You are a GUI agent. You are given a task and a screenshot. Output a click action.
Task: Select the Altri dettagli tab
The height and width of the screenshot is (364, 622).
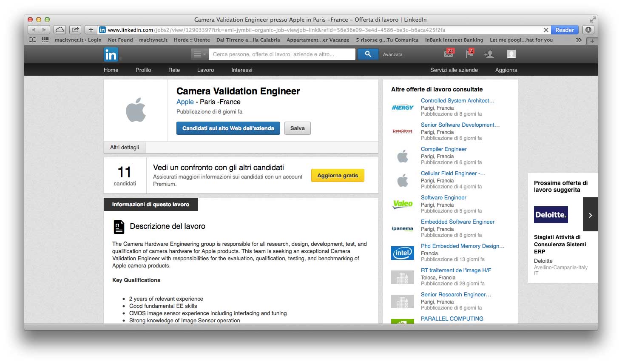[125, 147]
